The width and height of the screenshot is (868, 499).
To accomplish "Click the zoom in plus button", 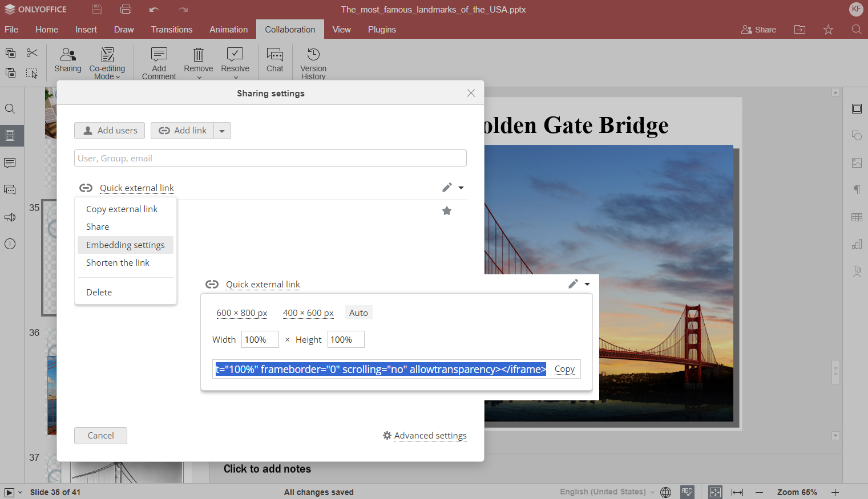I will click(835, 492).
